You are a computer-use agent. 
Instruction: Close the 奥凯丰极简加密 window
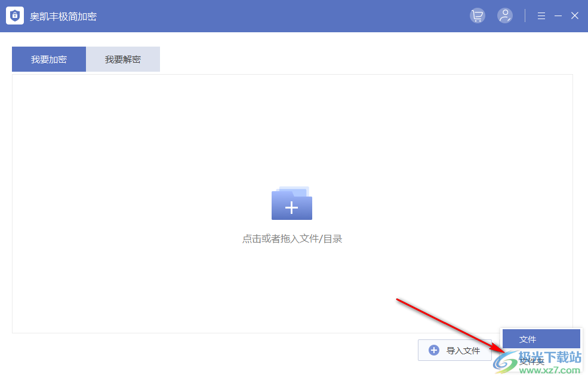[x=574, y=16]
